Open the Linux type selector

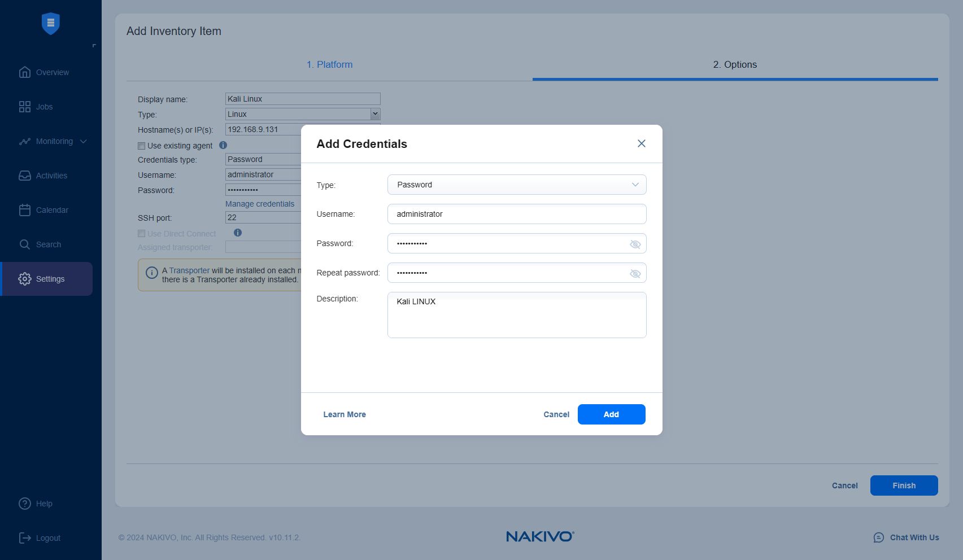[374, 113]
